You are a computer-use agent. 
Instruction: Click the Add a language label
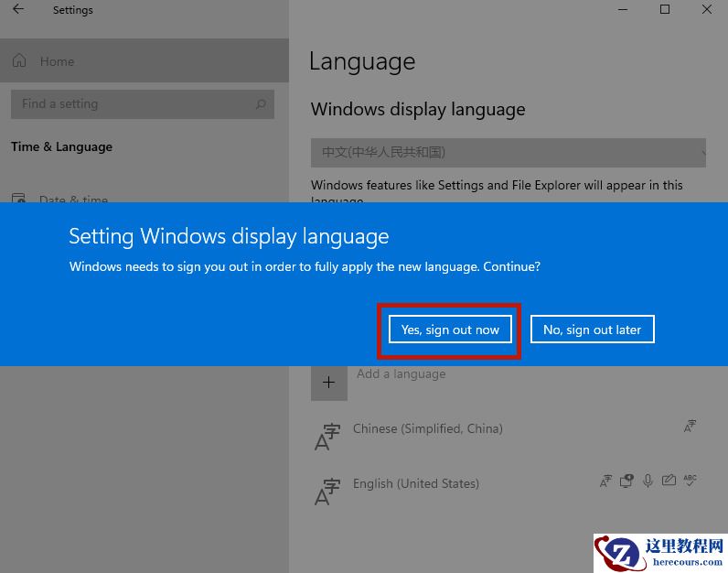(x=401, y=373)
